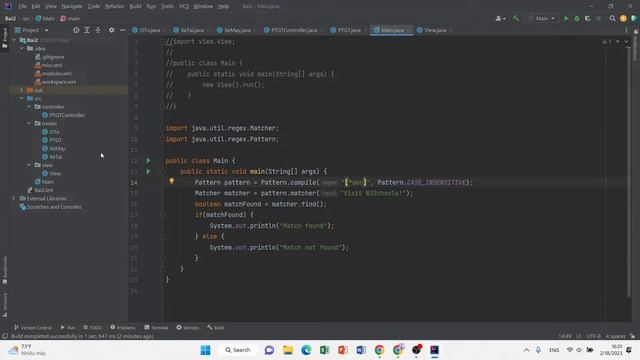
Task: Click the run gutter arrow beside the main method
Action: tap(148, 171)
